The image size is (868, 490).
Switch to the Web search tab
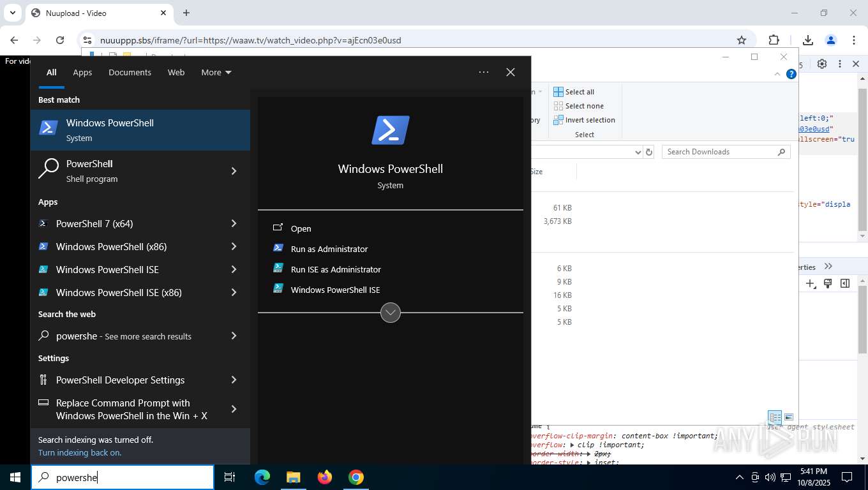pyautogui.click(x=176, y=72)
